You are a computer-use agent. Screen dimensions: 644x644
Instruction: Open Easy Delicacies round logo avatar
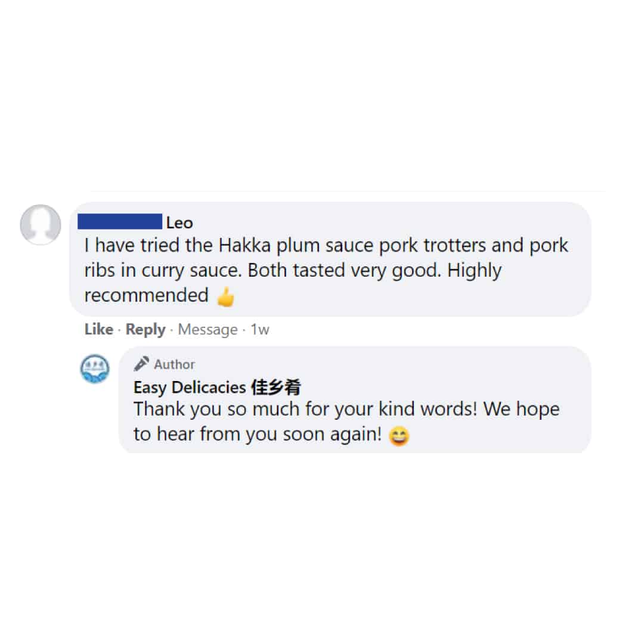coord(95,369)
